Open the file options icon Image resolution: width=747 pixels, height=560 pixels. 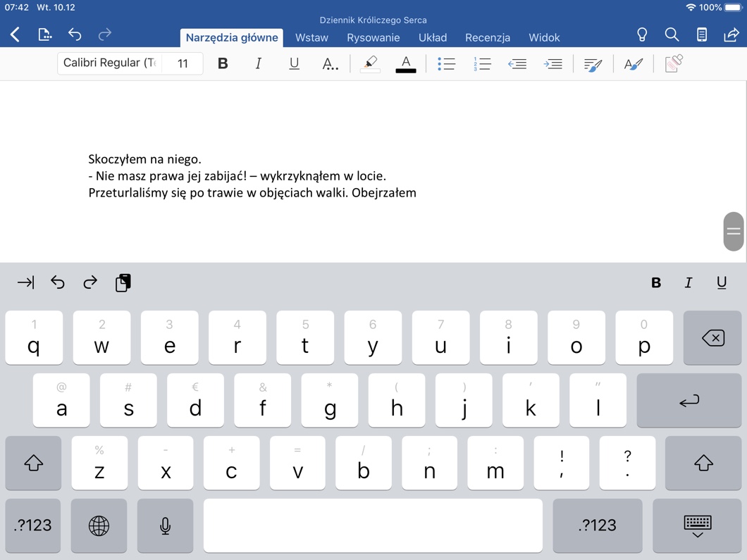44,35
